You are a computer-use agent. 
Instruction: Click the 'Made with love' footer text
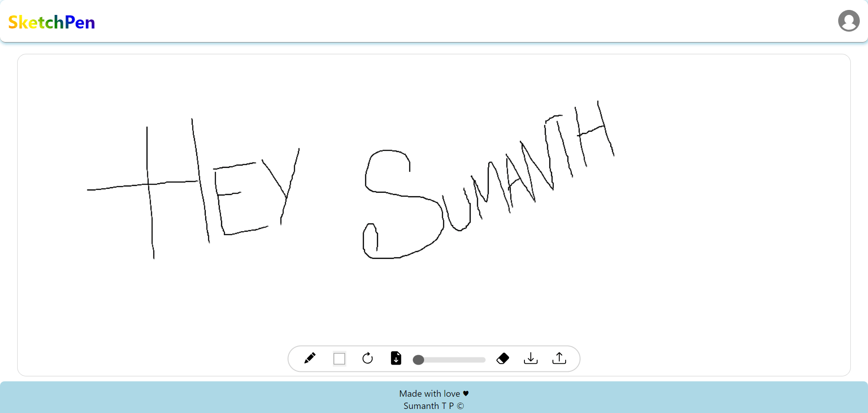(x=429, y=394)
